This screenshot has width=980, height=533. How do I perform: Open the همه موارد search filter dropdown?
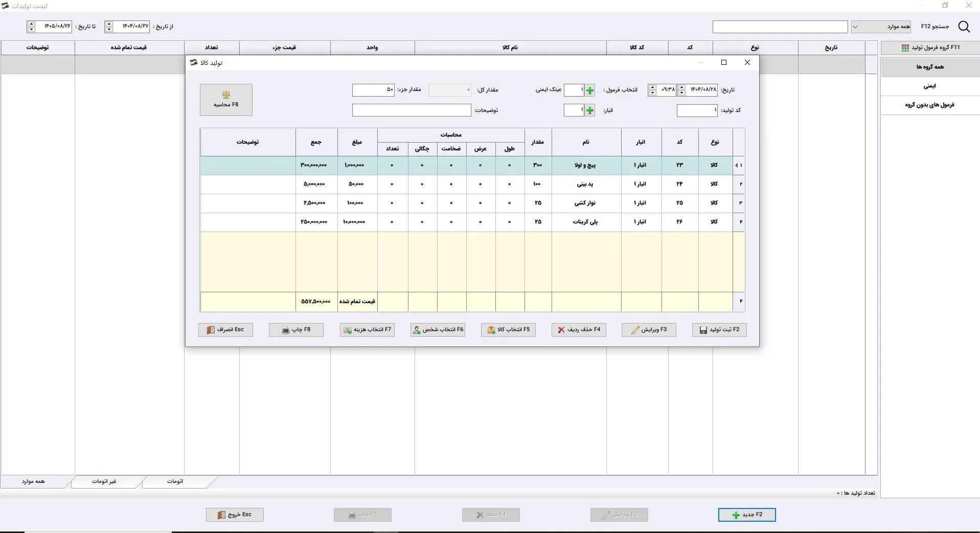point(881,27)
